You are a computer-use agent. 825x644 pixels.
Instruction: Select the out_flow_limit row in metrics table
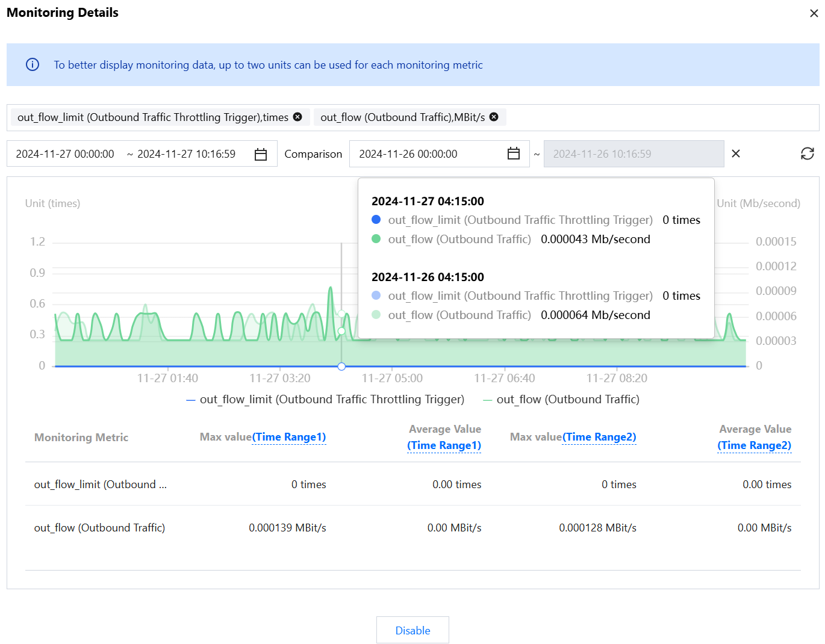pos(101,485)
